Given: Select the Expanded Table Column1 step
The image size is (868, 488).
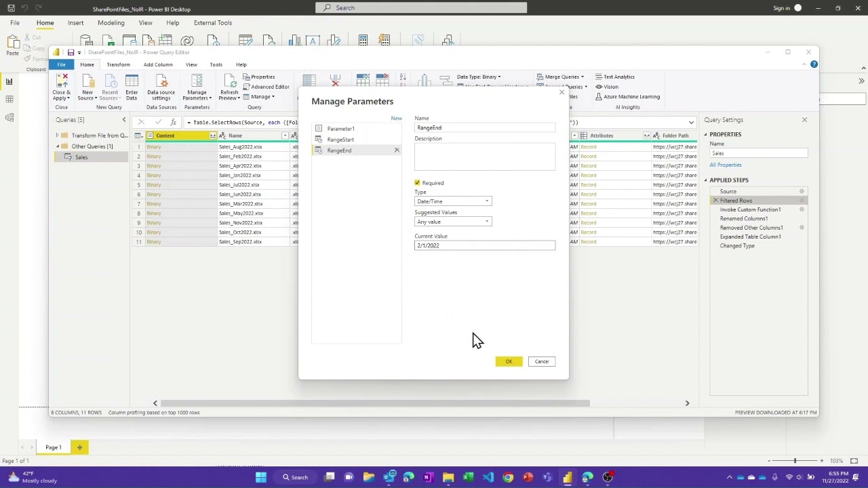Looking at the screenshot, I should [750, 237].
